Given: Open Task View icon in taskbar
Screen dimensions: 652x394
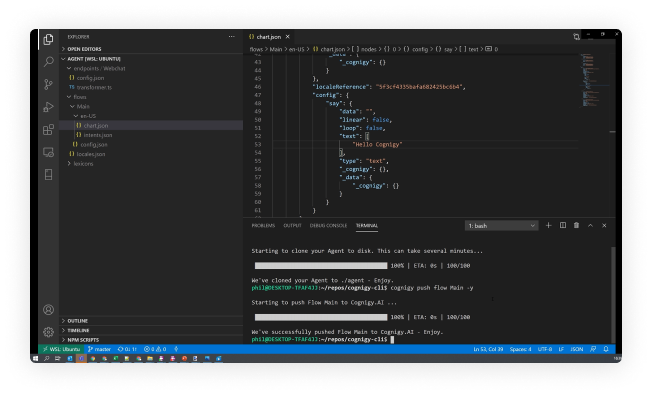Looking at the screenshot, I should 58,358.
